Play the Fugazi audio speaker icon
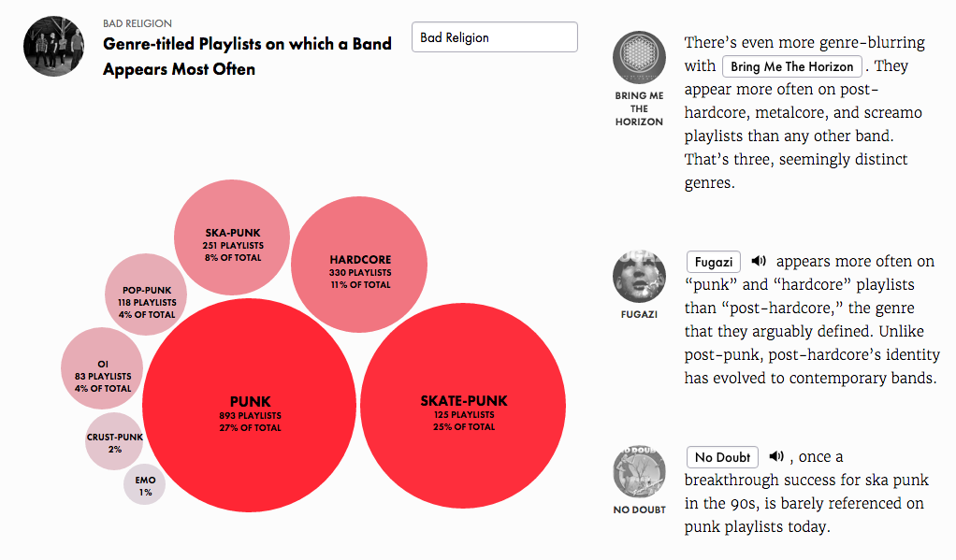The height and width of the screenshot is (560, 956). 758,262
